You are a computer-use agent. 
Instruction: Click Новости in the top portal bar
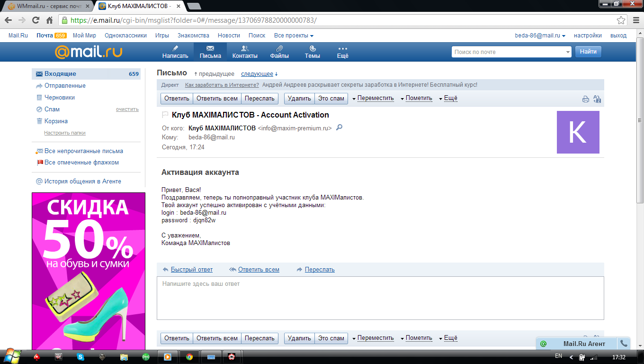coord(229,36)
